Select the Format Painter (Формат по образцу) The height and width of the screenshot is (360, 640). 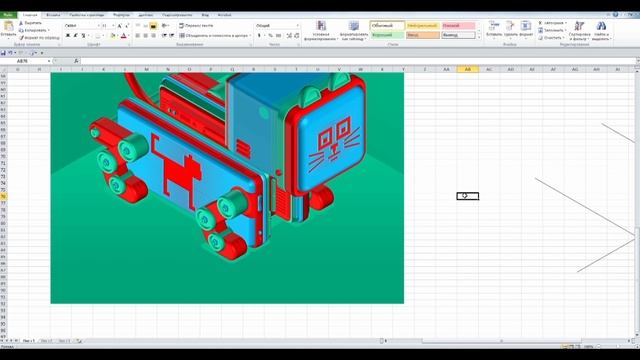coord(39,38)
